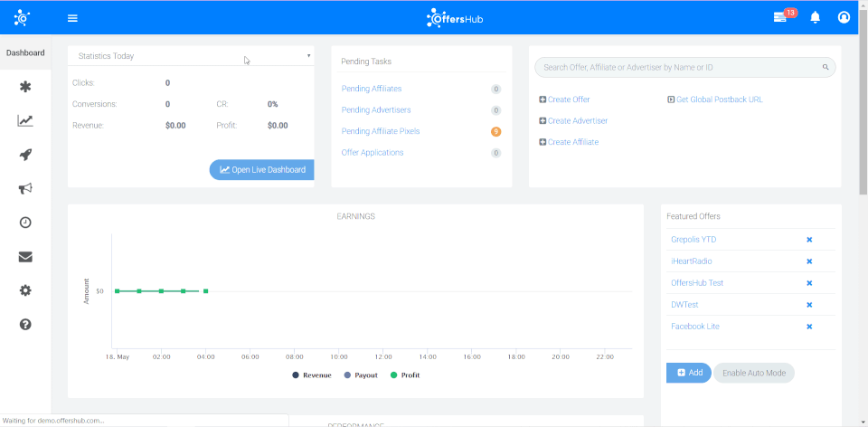The image size is (868, 427).
Task: Open the megaphone icon in sidebar
Action: (25, 188)
